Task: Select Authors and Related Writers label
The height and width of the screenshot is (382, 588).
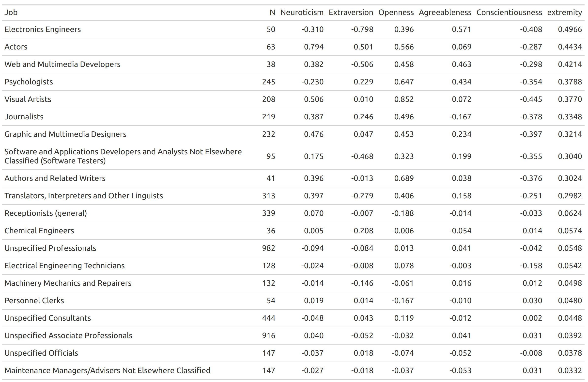Action: pos(55,178)
